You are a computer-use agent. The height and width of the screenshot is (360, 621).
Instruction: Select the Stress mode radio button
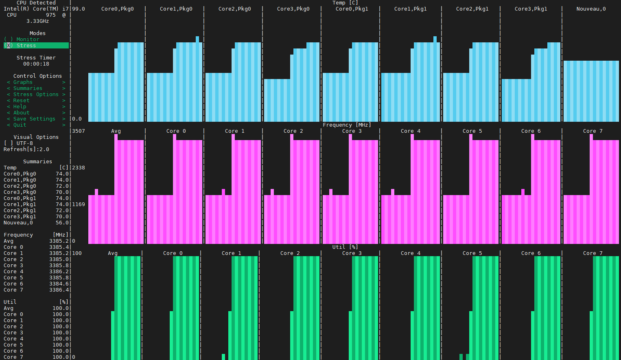point(36,46)
